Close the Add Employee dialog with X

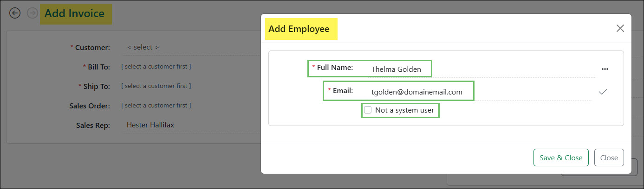(x=620, y=28)
